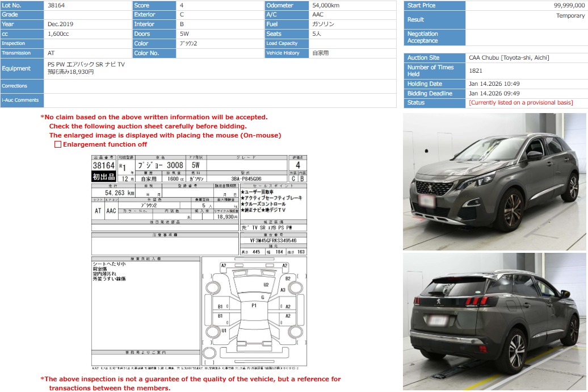Click the 'Enlargement function off' label text
Screen dimensions: 588x392
(105, 144)
